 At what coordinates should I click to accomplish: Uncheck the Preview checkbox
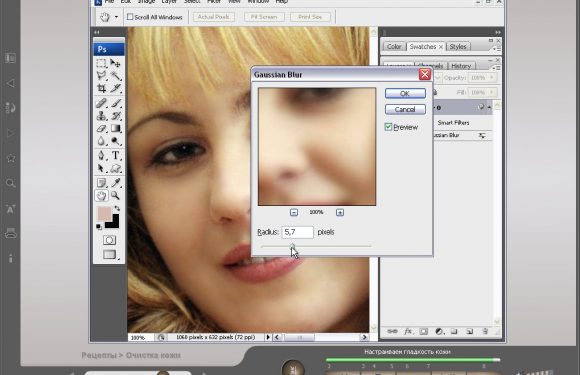[x=388, y=127]
